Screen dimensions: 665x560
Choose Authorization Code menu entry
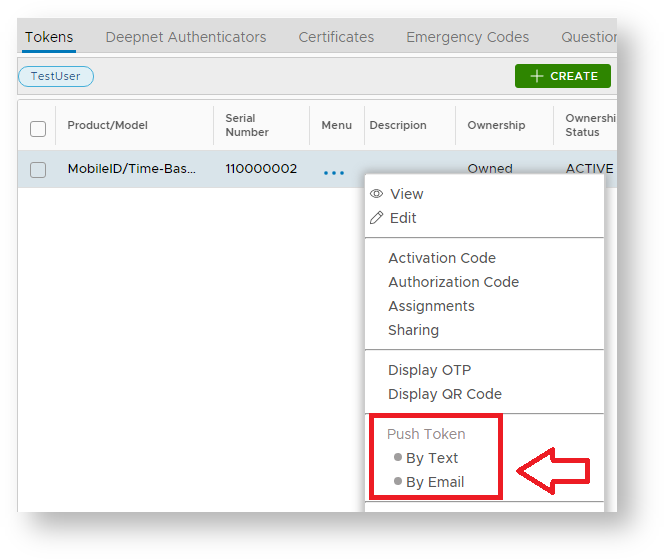453,282
